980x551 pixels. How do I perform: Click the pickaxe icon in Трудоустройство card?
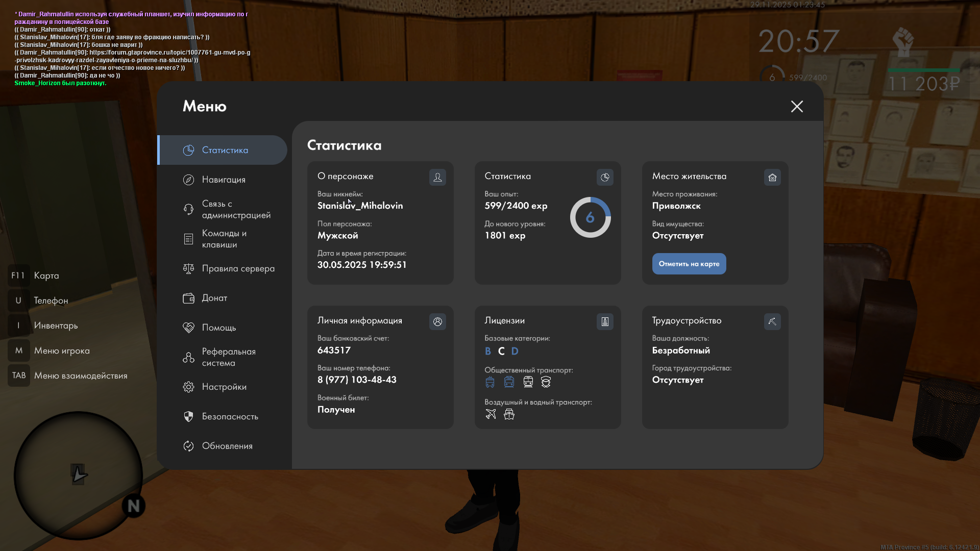click(x=772, y=321)
